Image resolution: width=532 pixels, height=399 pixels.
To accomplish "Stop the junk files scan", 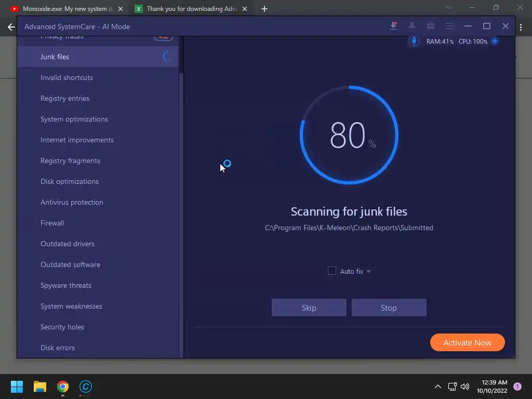I will [389, 308].
